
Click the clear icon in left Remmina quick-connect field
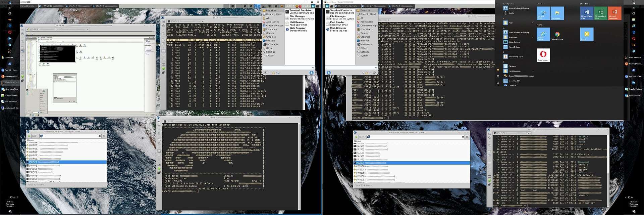99,136
